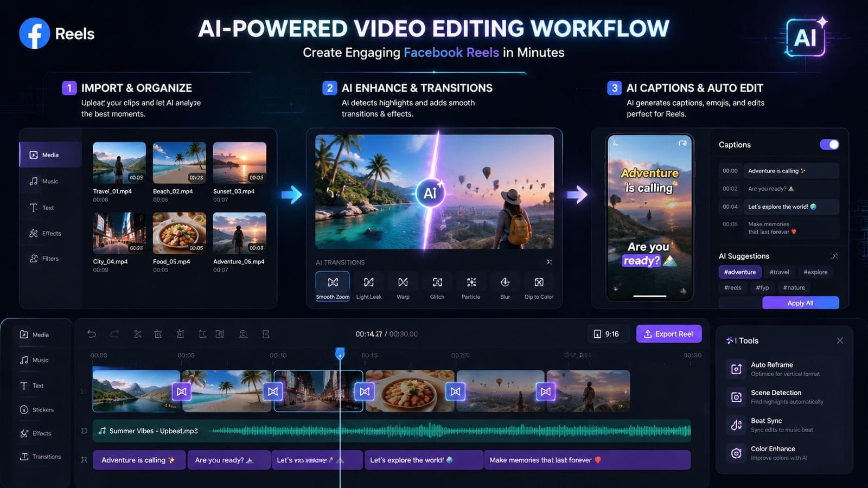Click the blue playhead handle on the timeline ruler

coord(340,354)
